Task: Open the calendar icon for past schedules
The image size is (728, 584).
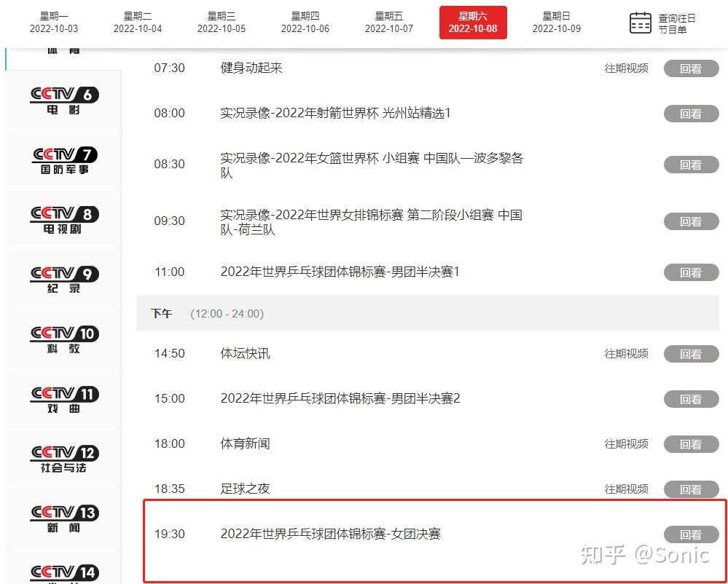Action: [x=641, y=23]
